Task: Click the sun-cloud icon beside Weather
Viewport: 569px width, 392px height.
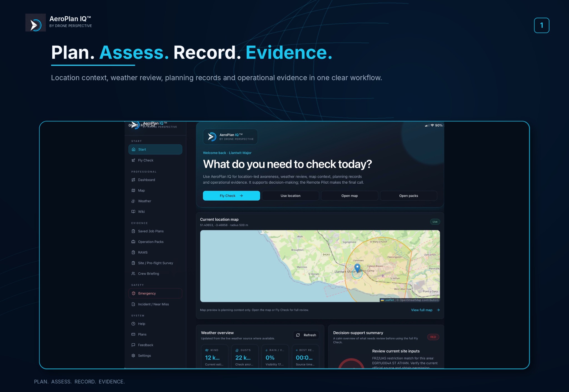Action: point(133,201)
